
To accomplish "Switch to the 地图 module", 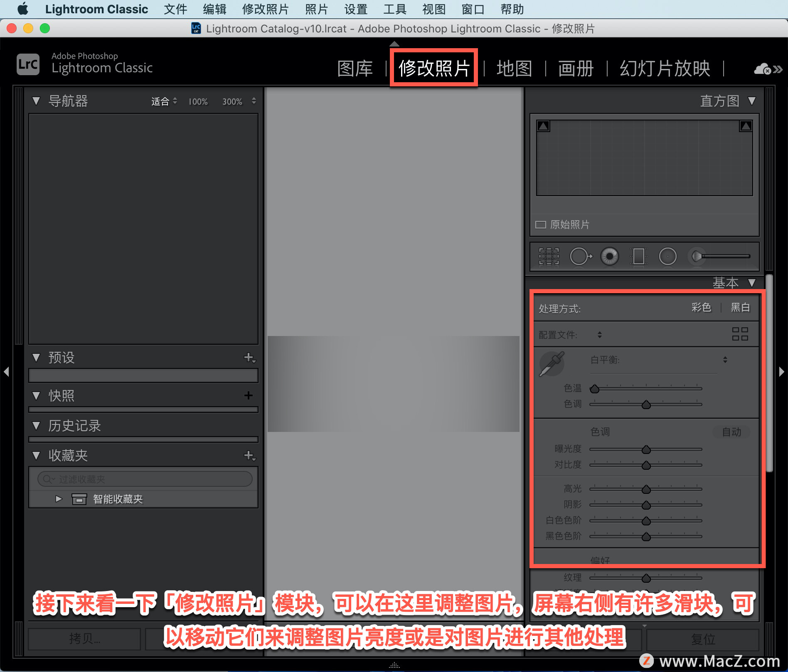I will (x=514, y=69).
